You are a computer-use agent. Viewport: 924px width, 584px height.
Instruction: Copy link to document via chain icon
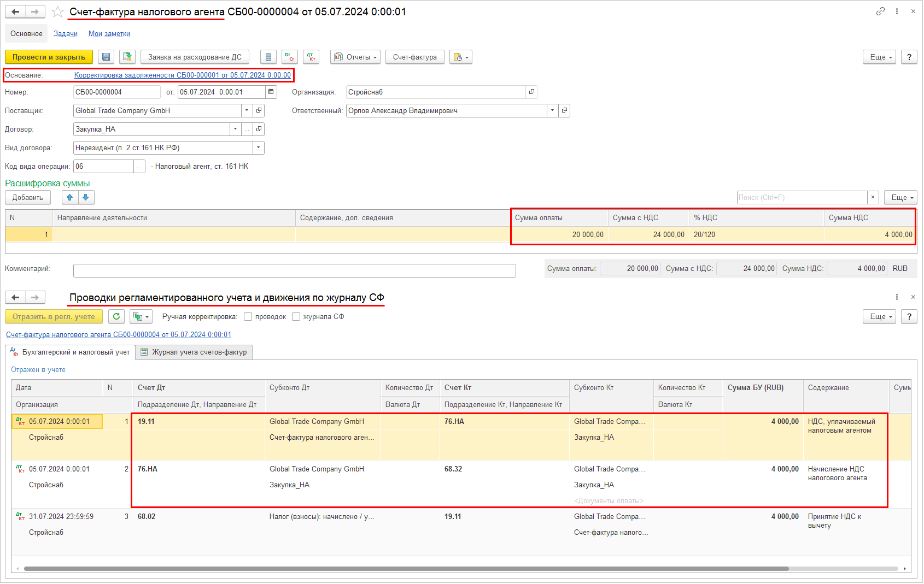click(x=880, y=11)
